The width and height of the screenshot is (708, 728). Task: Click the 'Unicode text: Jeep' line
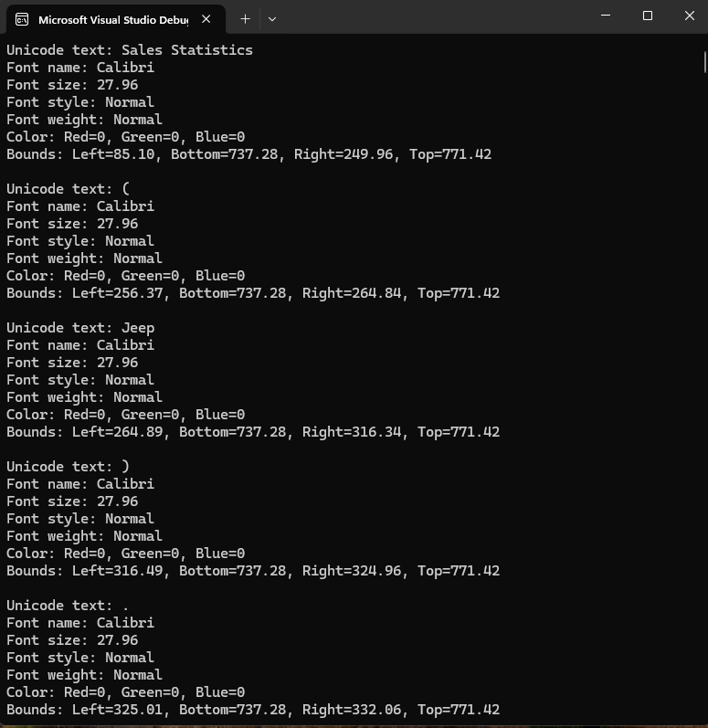80,328
